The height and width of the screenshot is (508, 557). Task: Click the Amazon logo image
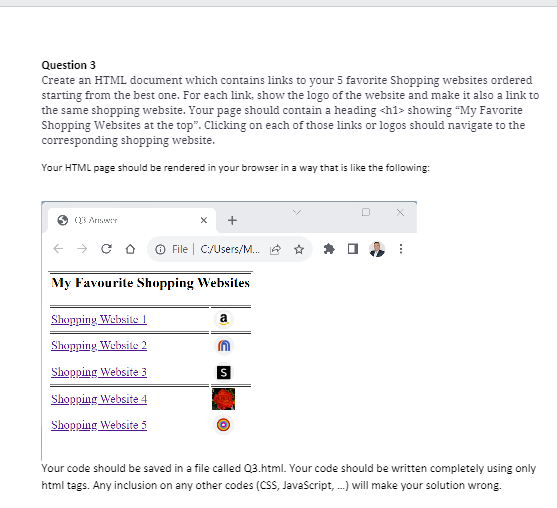pos(223,319)
